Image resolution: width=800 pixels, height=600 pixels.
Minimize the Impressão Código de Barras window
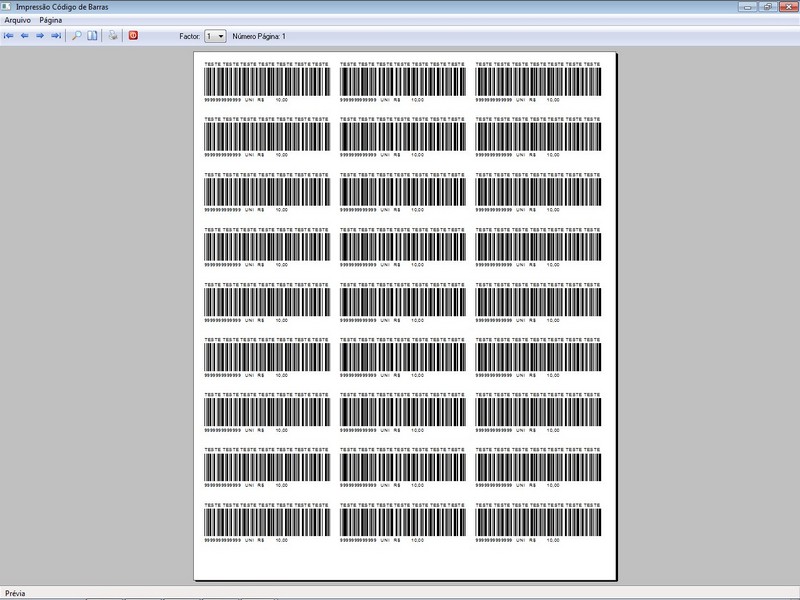pos(747,7)
